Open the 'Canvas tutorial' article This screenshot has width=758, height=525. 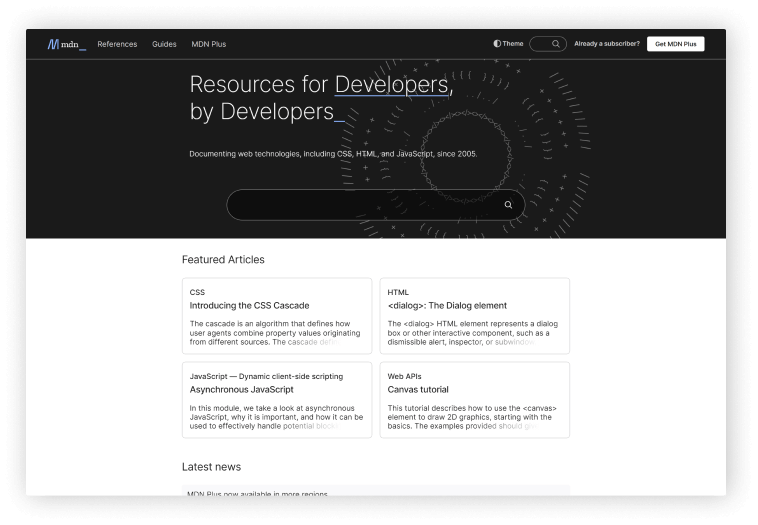click(x=418, y=390)
